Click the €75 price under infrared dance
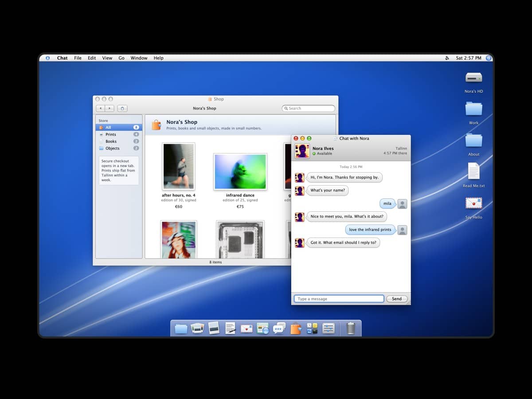This screenshot has height=399, width=532. (240, 207)
